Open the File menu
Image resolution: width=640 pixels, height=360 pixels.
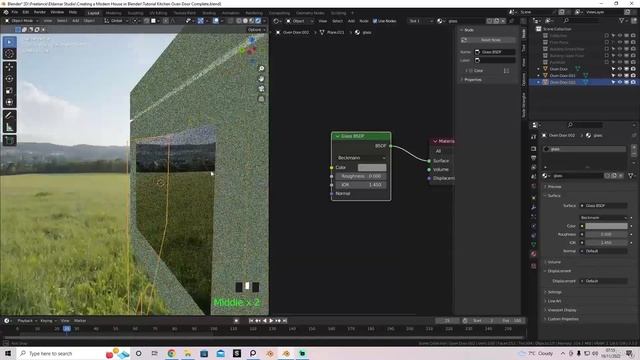coord(15,13)
